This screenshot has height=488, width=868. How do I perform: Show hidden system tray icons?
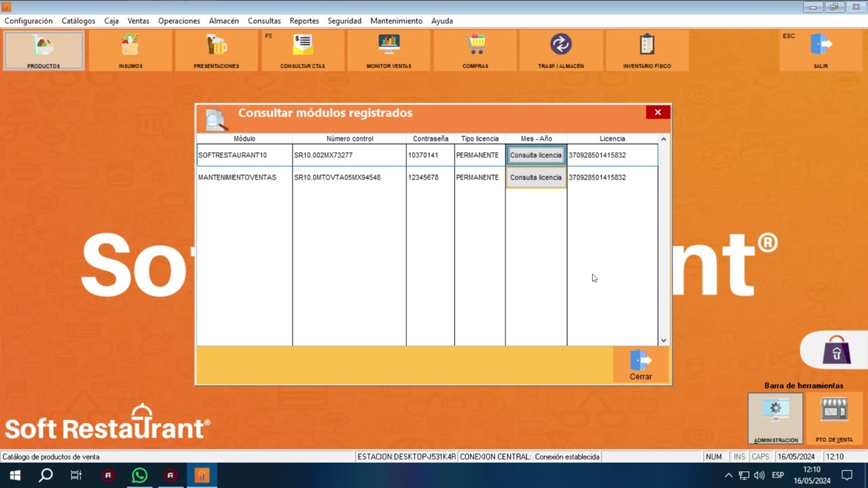click(728, 476)
